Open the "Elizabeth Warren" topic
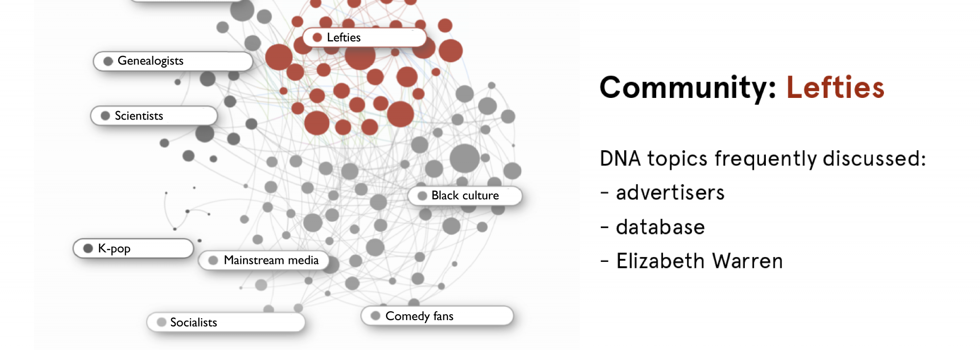This screenshot has height=350, width=980. pyautogui.click(x=699, y=261)
